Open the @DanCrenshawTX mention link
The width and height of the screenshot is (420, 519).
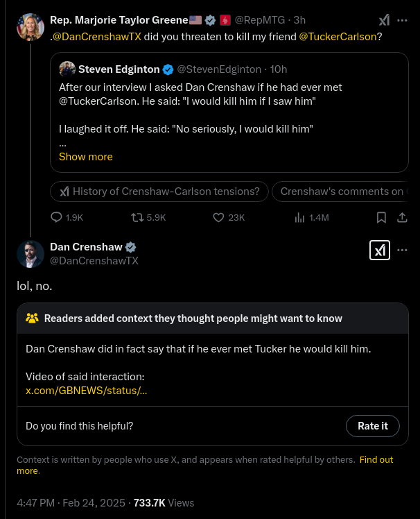pyautogui.click(x=97, y=36)
